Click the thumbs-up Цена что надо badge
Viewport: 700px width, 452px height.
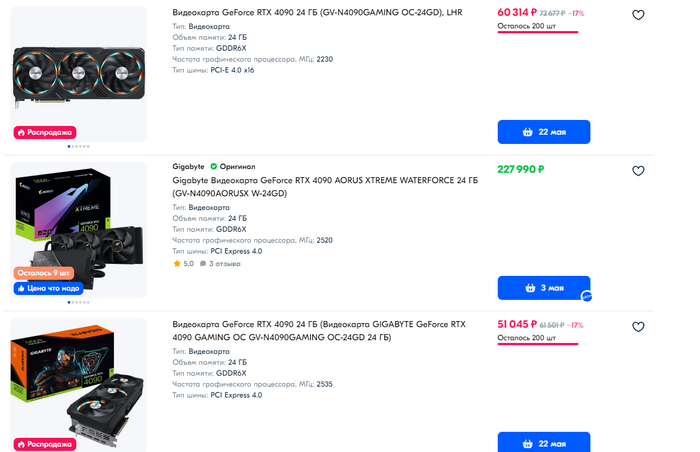tap(48, 288)
